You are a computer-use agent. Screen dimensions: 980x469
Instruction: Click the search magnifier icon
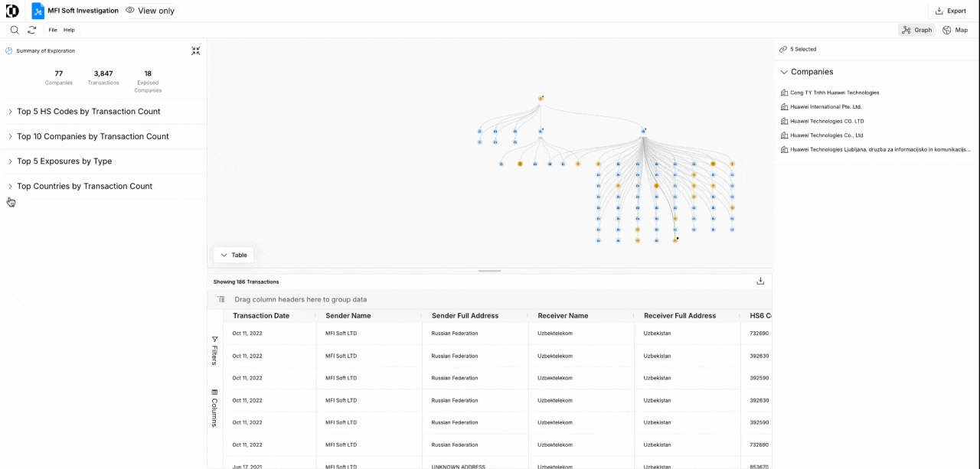(x=15, y=30)
